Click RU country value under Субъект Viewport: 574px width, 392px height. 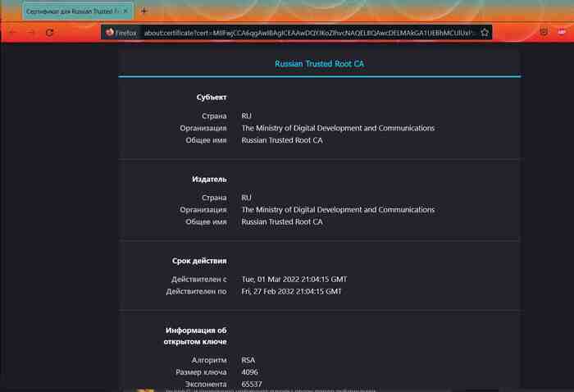(246, 116)
